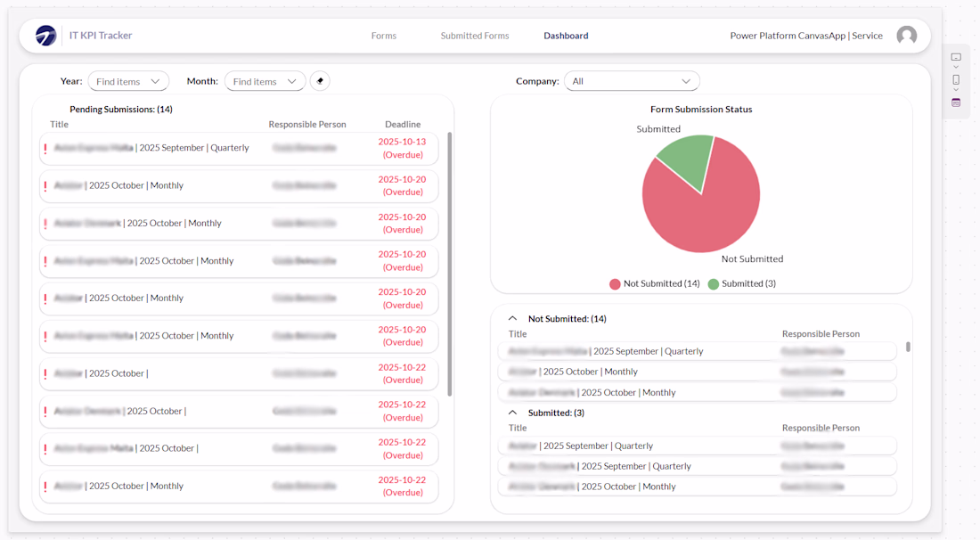Image resolution: width=980 pixels, height=540 pixels.
Task: Open the Company dropdown showing All
Action: (x=632, y=81)
